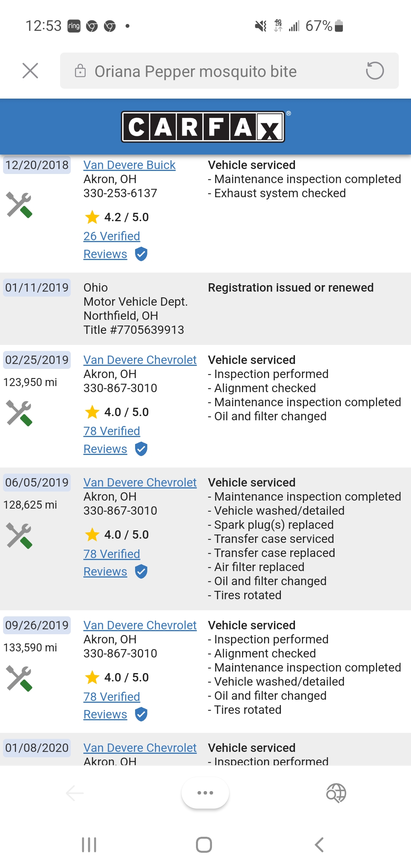Tap the Van Devere Chevrolet link dated 01/08/2020
The image size is (411, 868).
pyautogui.click(x=140, y=748)
